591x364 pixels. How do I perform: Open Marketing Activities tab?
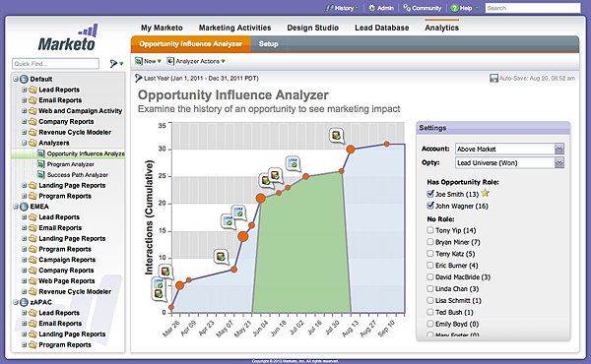coord(234,28)
